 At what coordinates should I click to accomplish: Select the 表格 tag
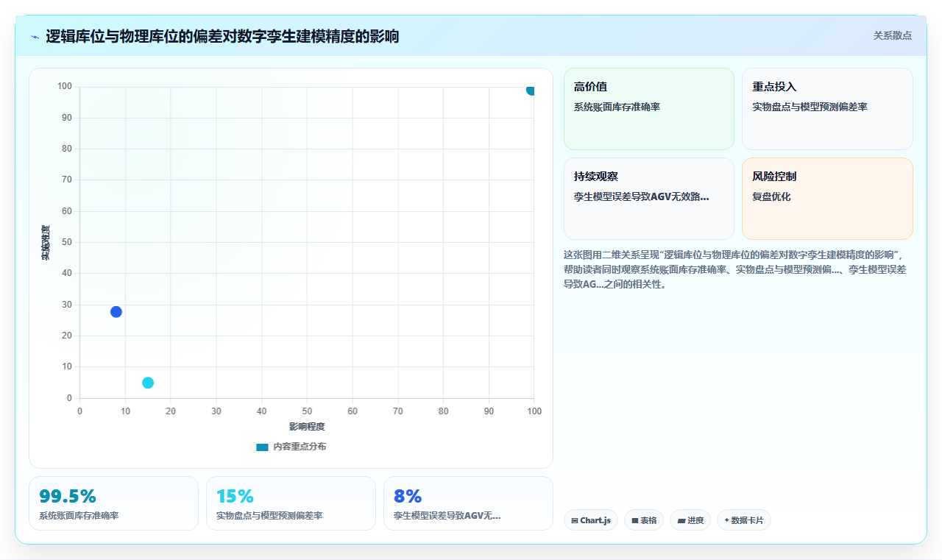[x=644, y=520]
